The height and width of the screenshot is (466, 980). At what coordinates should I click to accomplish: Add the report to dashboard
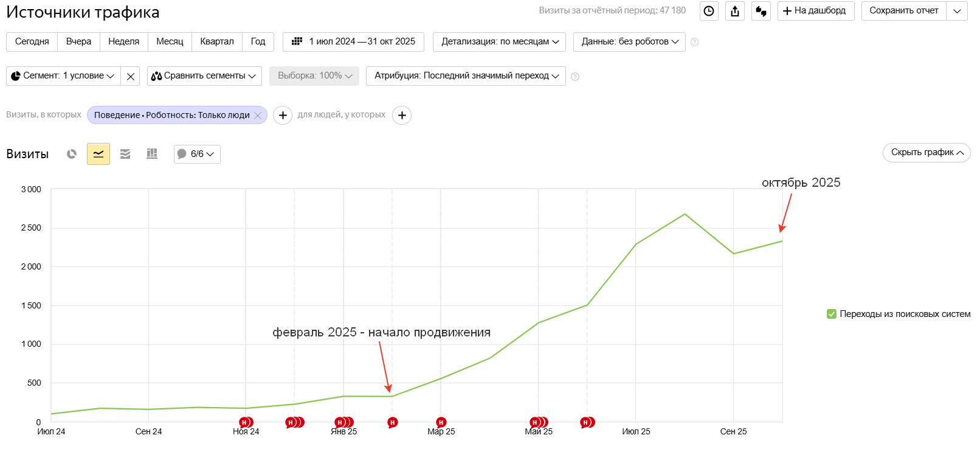click(x=816, y=11)
